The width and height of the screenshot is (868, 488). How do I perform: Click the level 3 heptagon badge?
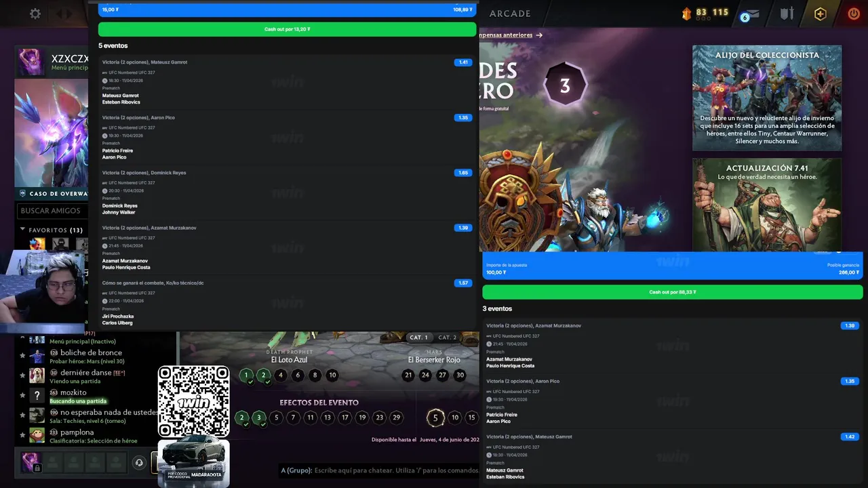(x=565, y=85)
